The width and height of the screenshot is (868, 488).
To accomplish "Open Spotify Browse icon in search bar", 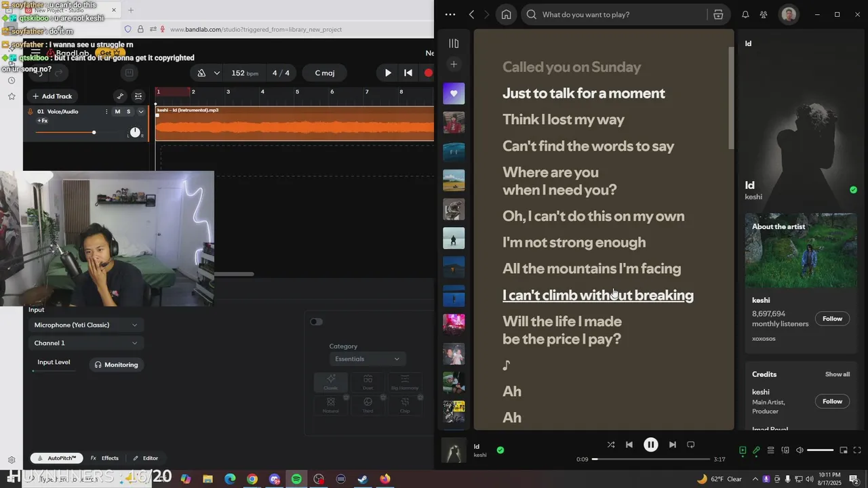I will tap(718, 14).
